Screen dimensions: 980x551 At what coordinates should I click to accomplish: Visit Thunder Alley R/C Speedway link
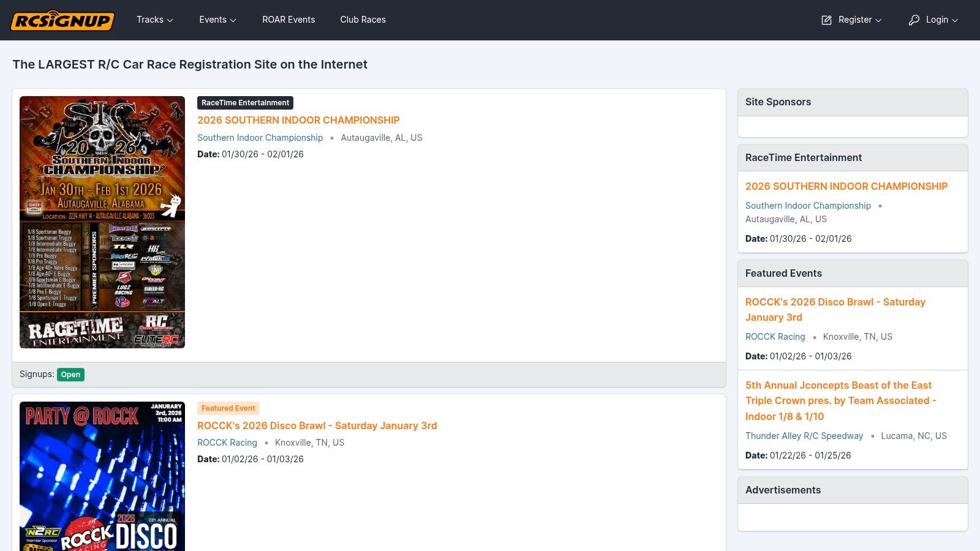(804, 436)
